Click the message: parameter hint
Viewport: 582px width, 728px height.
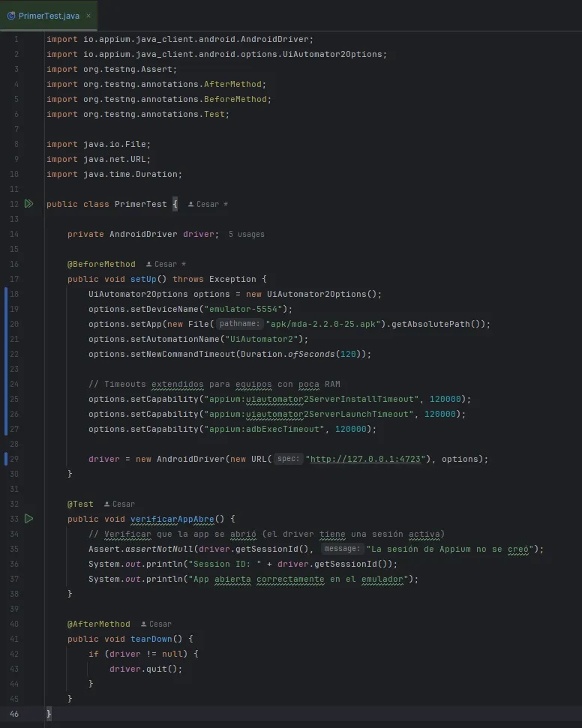point(342,549)
